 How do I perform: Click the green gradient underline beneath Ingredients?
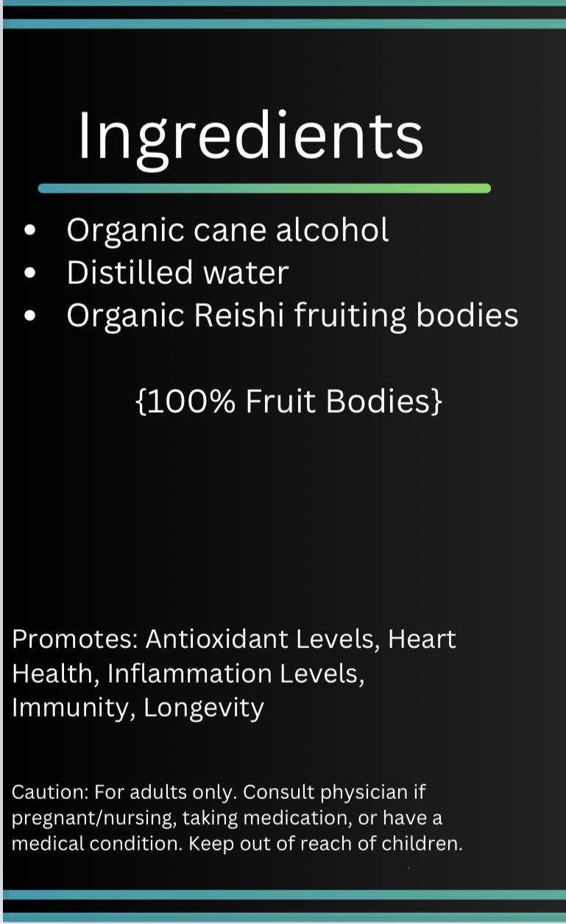point(264,188)
